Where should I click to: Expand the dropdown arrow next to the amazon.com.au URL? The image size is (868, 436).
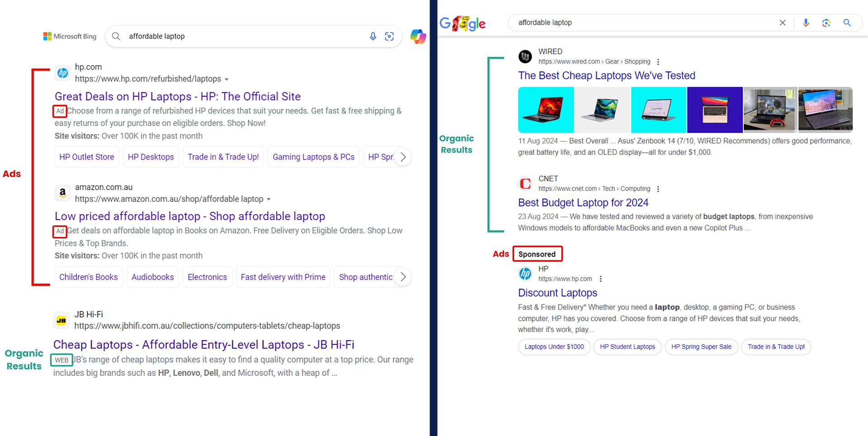point(269,199)
